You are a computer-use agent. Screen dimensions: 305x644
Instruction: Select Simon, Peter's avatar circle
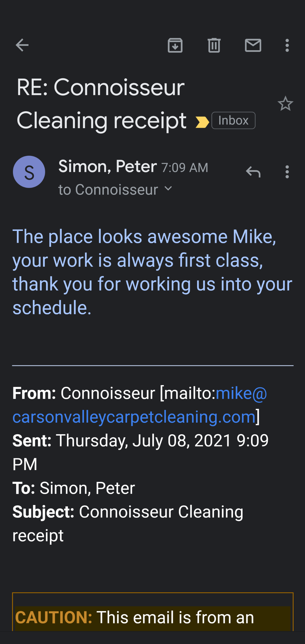(29, 172)
